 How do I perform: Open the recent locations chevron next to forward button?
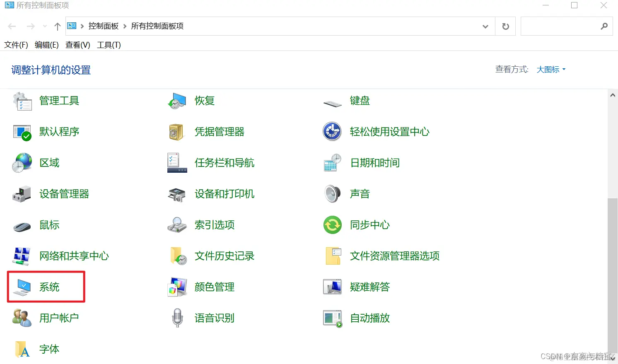(x=45, y=26)
